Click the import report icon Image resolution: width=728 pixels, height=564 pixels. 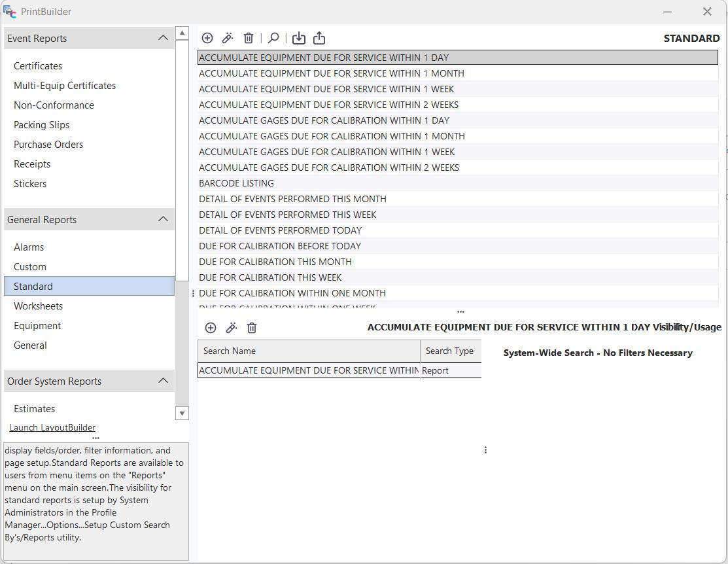(x=299, y=39)
